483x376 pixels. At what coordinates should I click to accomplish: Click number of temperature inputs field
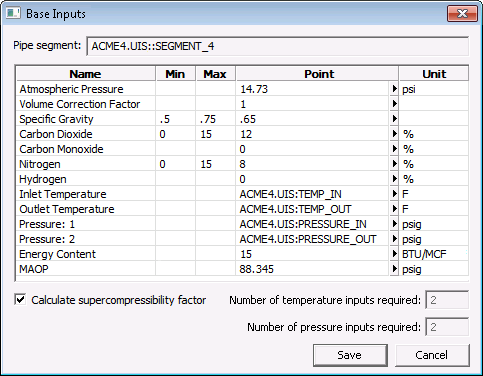pos(447,300)
